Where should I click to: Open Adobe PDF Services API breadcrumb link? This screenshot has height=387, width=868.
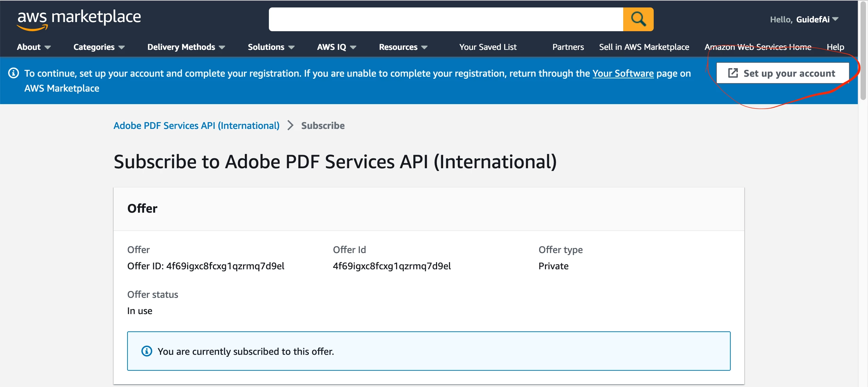coord(196,125)
